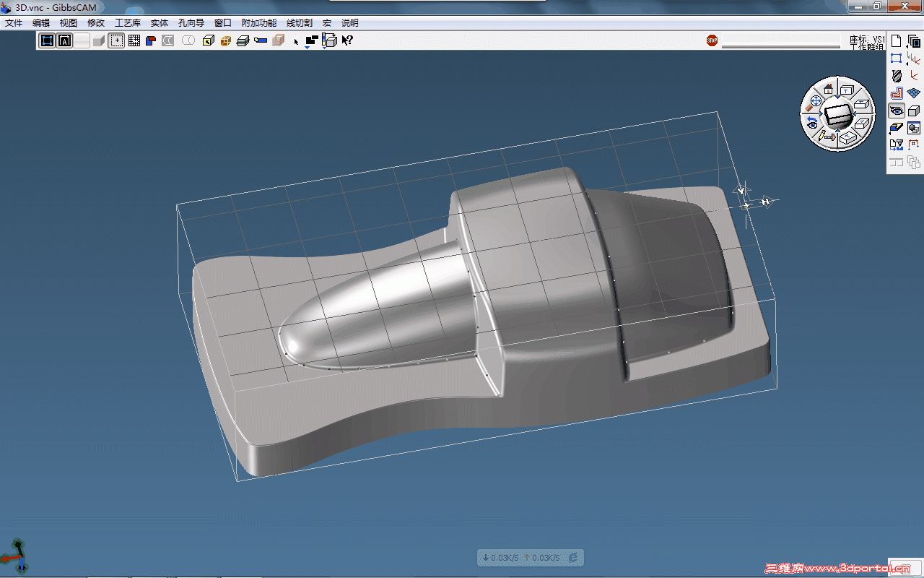Click the trackball center of the view wheel
This screenshot has height=578, width=924.
click(838, 114)
